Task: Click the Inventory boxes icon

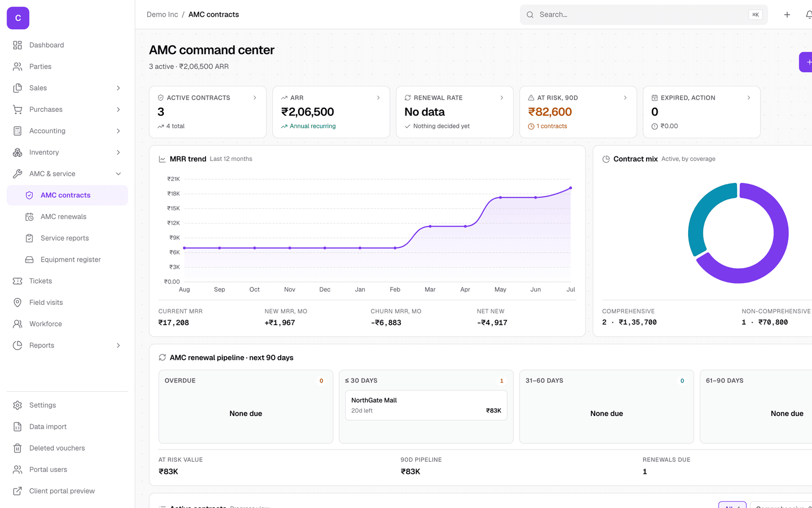Action: (17, 152)
